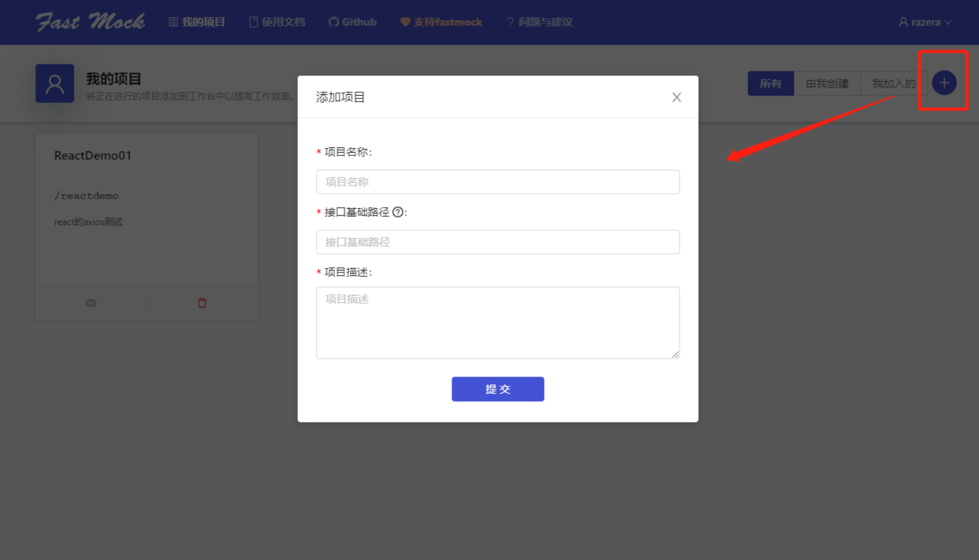Open the Github link in navigation
This screenshot has width=979, height=560.
coord(353,22)
